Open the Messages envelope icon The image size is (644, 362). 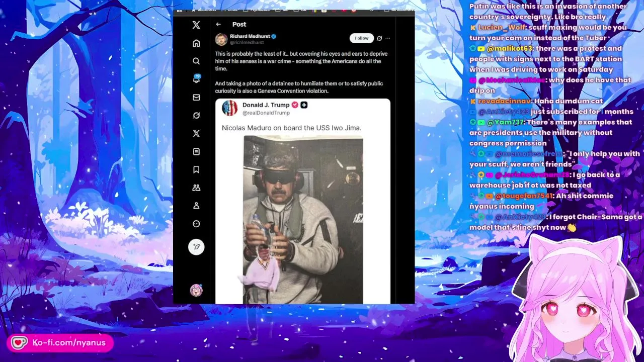pyautogui.click(x=196, y=97)
